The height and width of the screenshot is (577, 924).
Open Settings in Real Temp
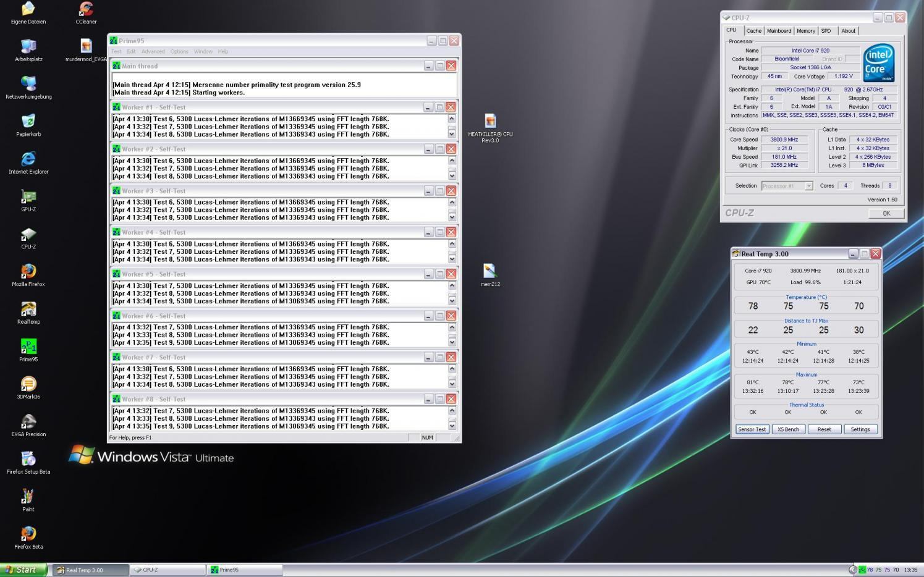[860, 429]
